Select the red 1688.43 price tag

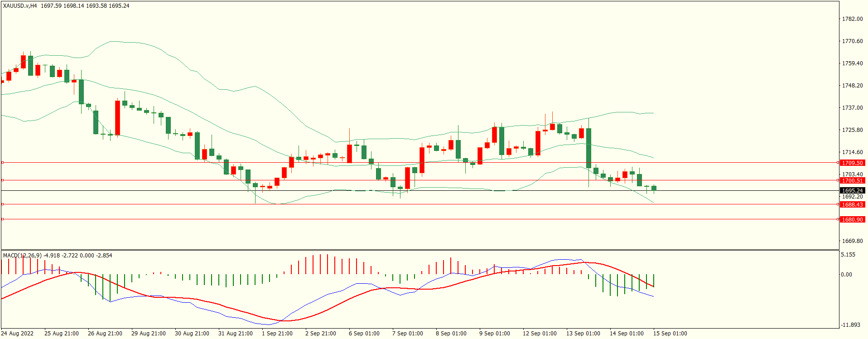[x=852, y=204]
